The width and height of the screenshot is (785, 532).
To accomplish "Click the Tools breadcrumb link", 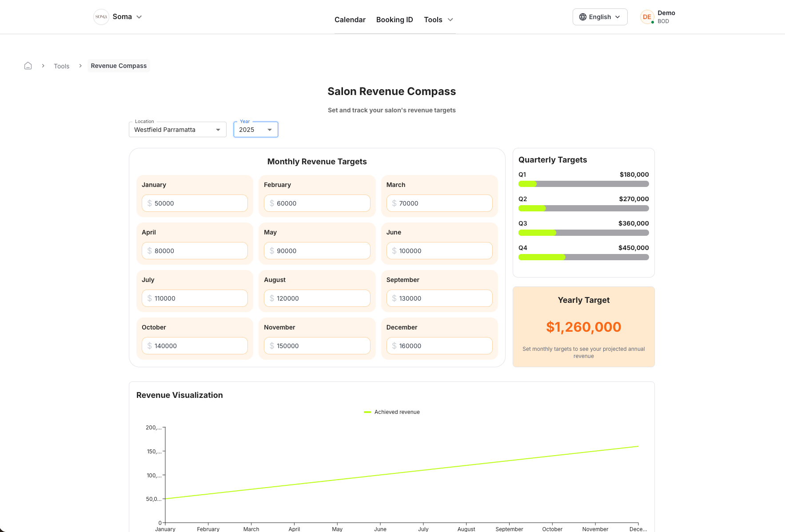I will [61, 66].
